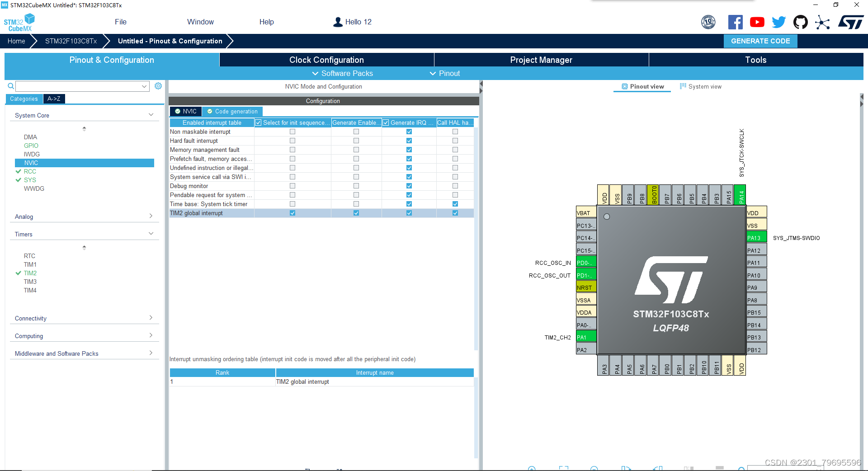Click the search magnifier icon
868x471 pixels.
pyautogui.click(x=11, y=86)
